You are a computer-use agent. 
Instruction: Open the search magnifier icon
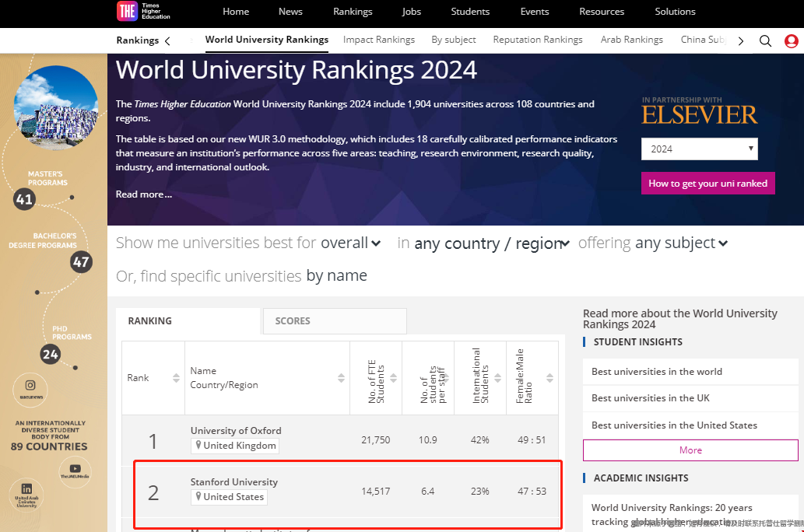(x=765, y=41)
